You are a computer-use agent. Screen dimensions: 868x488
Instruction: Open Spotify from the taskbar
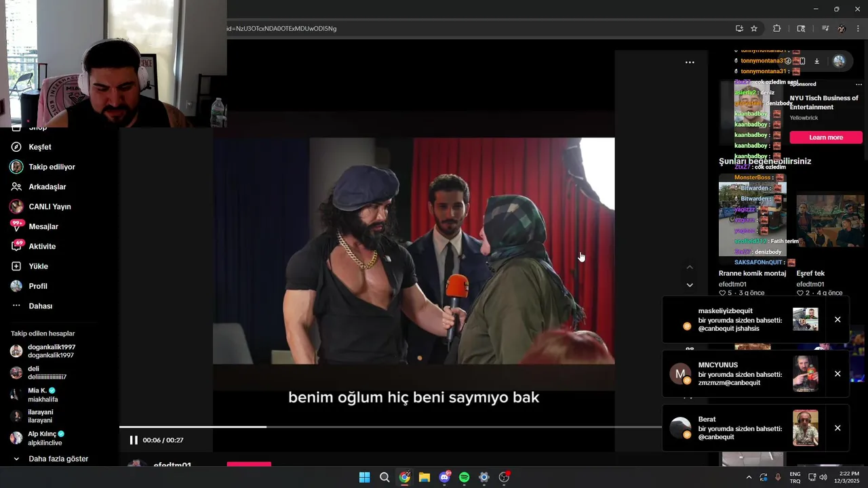coord(464,477)
